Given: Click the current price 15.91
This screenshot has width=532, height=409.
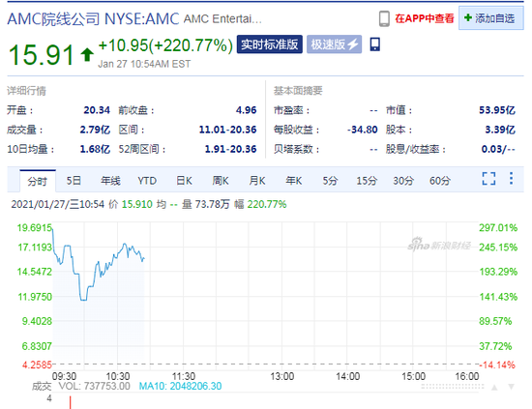Looking at the screenshot, I should [41, 54].
